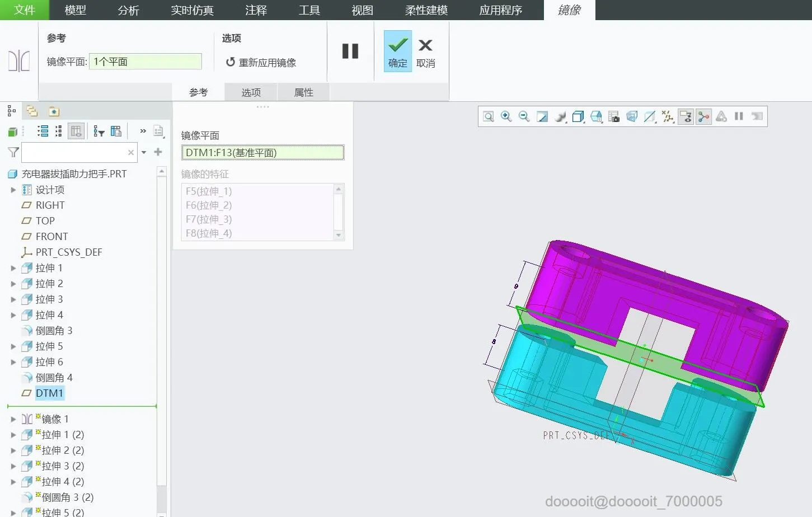Expand the 拉伸 2 feature node
This screenshot has width=812, height=517.
pyautogui.click(x=13, y=284)
